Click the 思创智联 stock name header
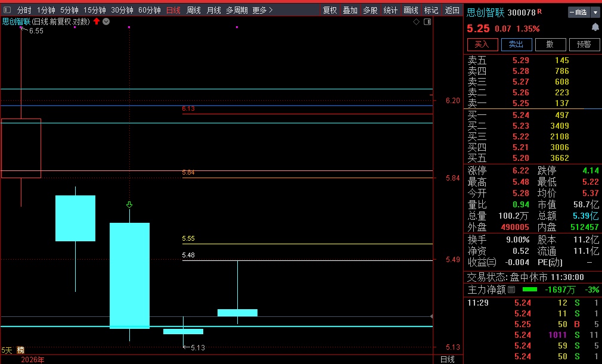Screen dimensions: 602x364 [486, 13]
